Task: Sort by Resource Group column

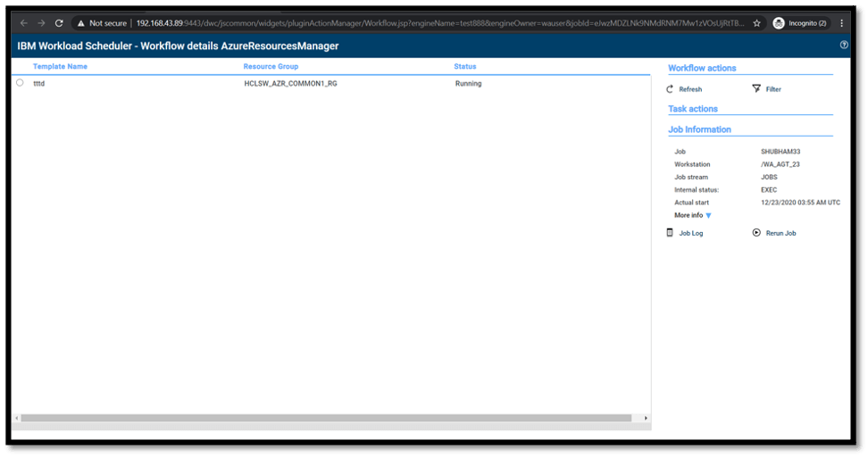Action: pyautogui.click(x=271, y=66)
